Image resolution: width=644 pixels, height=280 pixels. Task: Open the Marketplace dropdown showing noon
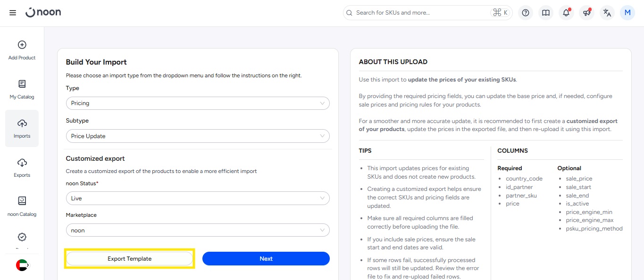click(x=198, y=231)
